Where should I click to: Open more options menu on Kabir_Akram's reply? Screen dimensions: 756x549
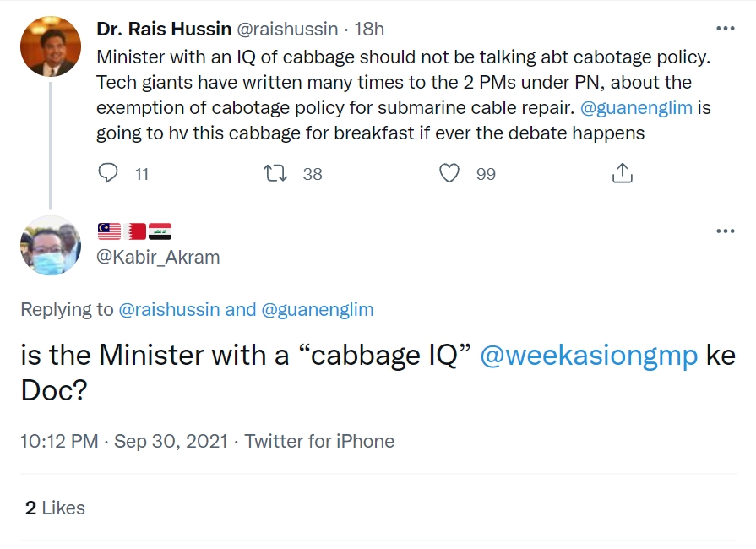pos(725,231)
